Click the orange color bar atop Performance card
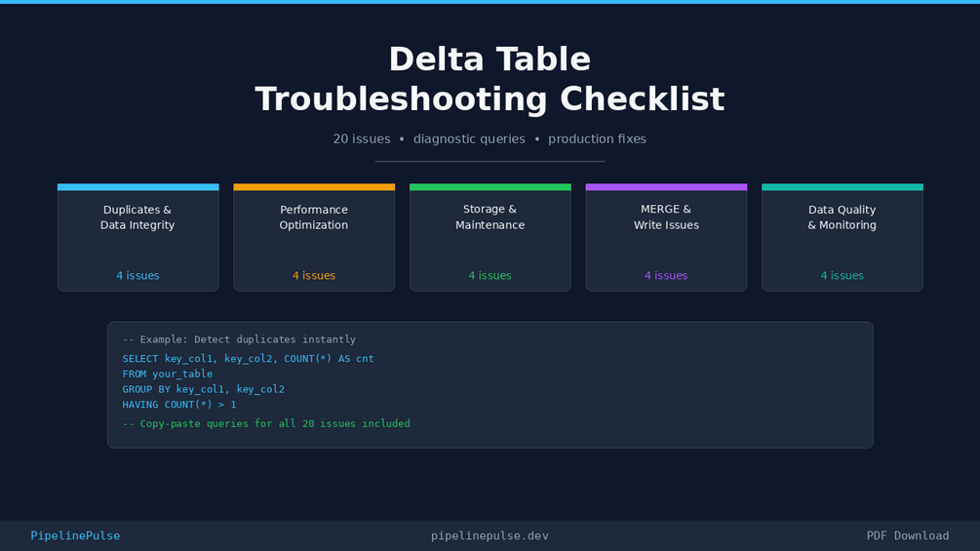The height and width of the screenshot is (551, 980). point(314,187)
